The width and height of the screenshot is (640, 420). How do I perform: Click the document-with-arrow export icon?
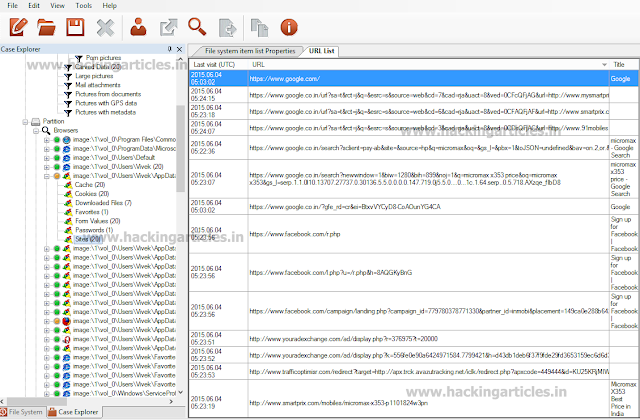click(x=227, y=28)
